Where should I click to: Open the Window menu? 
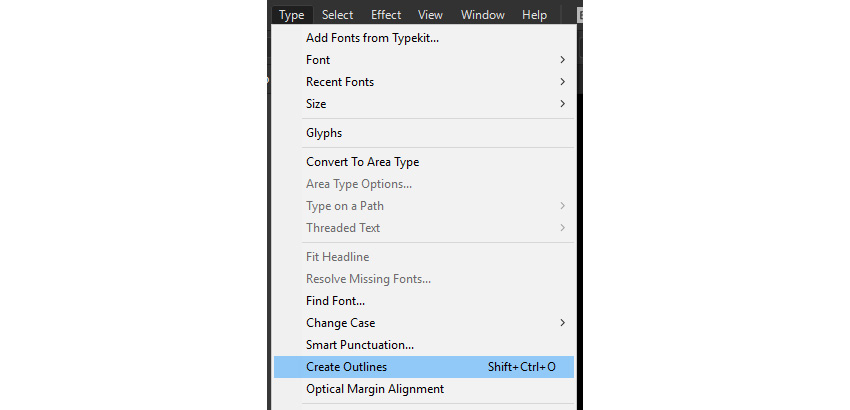(482, 15)
